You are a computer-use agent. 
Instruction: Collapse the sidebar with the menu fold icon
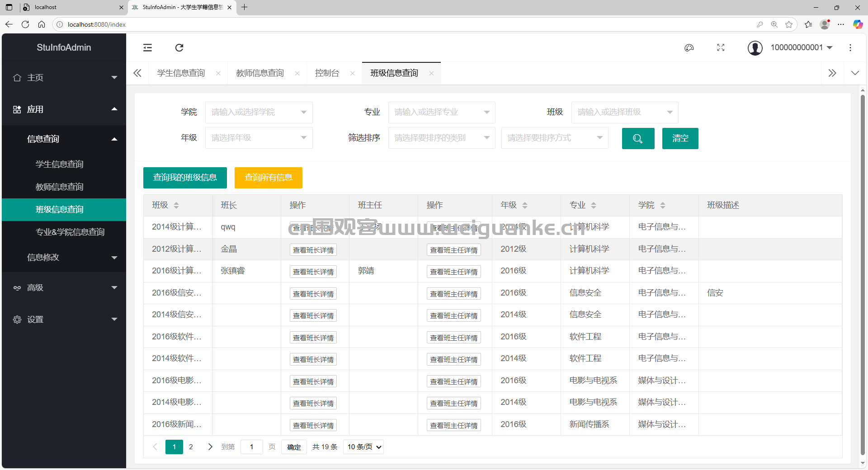[x=147, y=47]
